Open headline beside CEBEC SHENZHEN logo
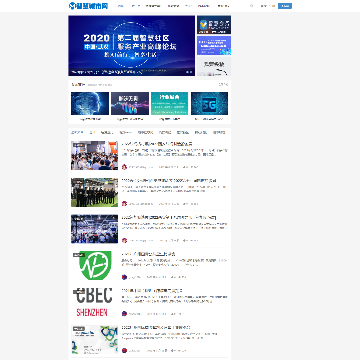Image resolution: width=360 pixels, height=360 pixels. 152,291
